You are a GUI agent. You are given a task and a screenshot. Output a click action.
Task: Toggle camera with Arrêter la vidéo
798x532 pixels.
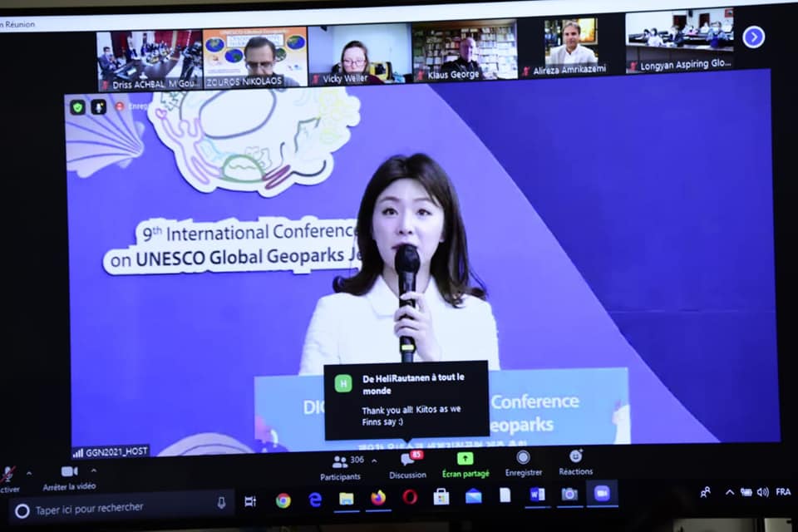[69, 477]
